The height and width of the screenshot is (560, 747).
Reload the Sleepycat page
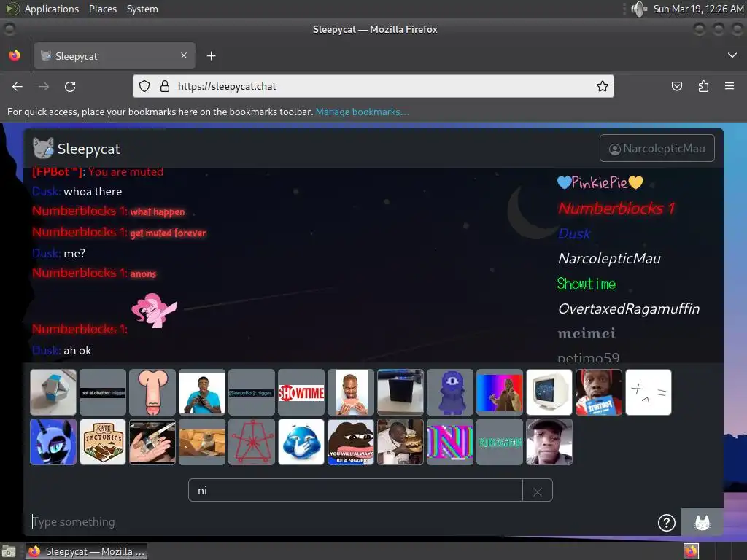pyautogui.click(x=70, y=86)
